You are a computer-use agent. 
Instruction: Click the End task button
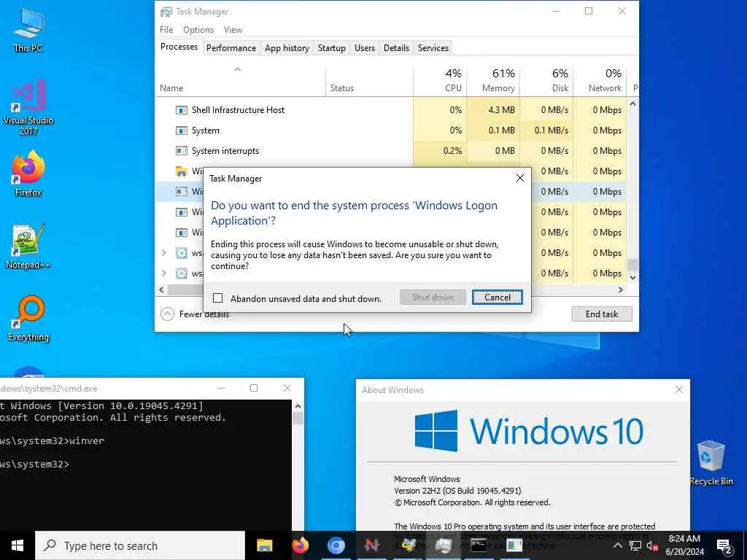(602, 314)
